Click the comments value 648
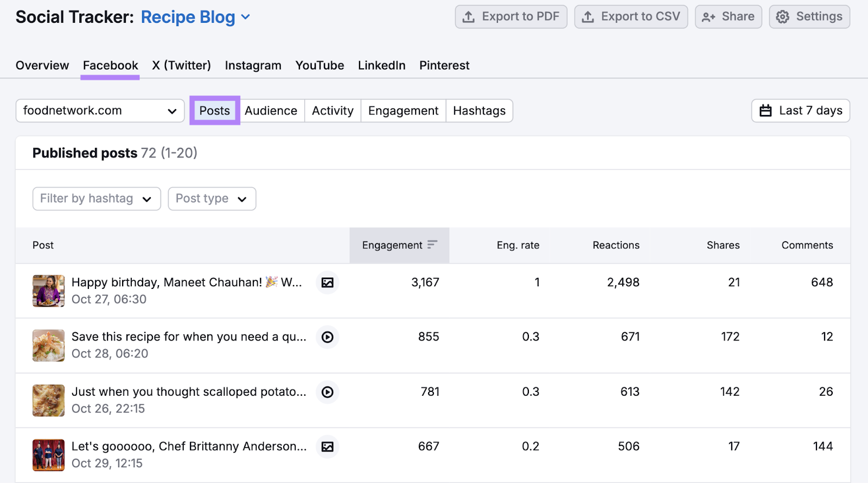The width and height of the screenshot is (868, 483). [822, 282]
